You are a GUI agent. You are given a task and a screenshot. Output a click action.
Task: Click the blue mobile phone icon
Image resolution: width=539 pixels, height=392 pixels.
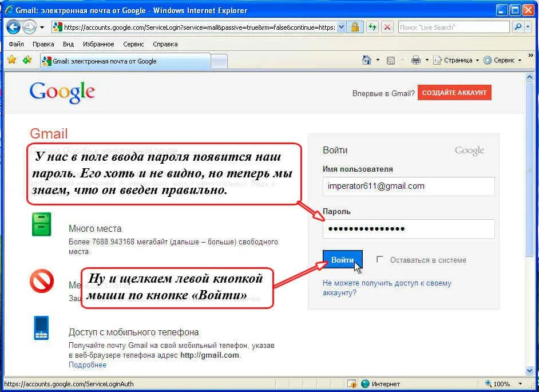(41, 328)
